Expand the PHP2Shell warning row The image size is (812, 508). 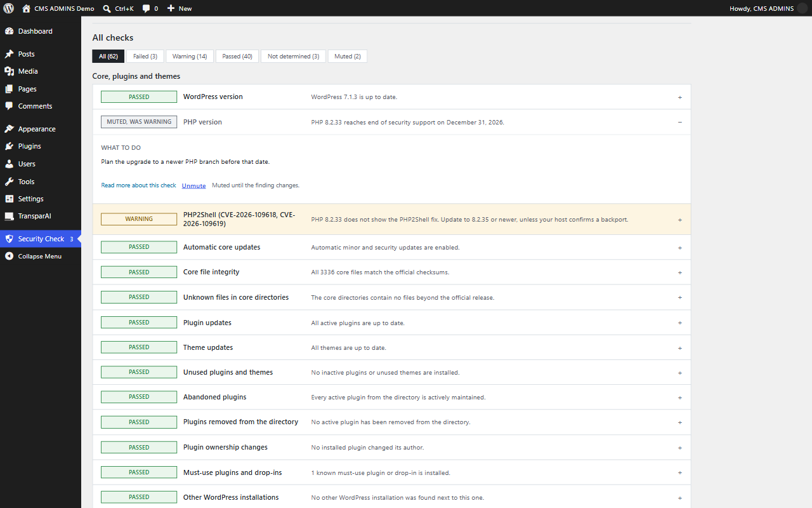[x=679, y=220]
